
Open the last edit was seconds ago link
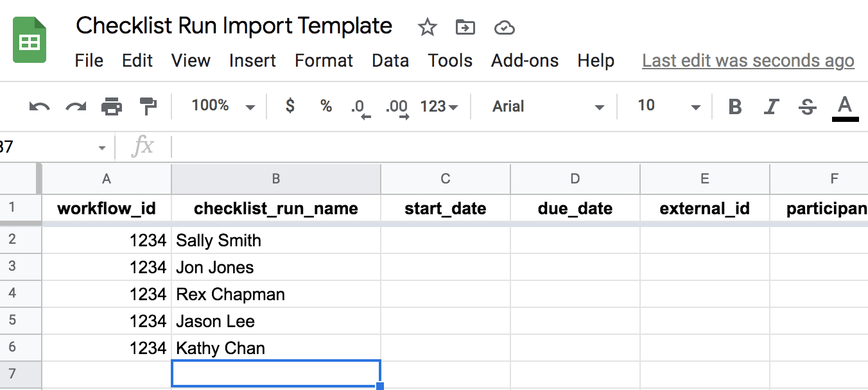coord(748,61)
